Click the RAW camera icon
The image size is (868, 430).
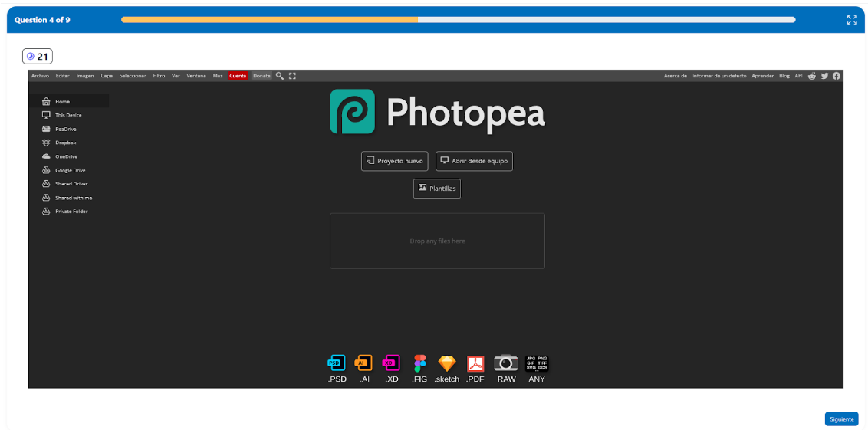[506, 363]
